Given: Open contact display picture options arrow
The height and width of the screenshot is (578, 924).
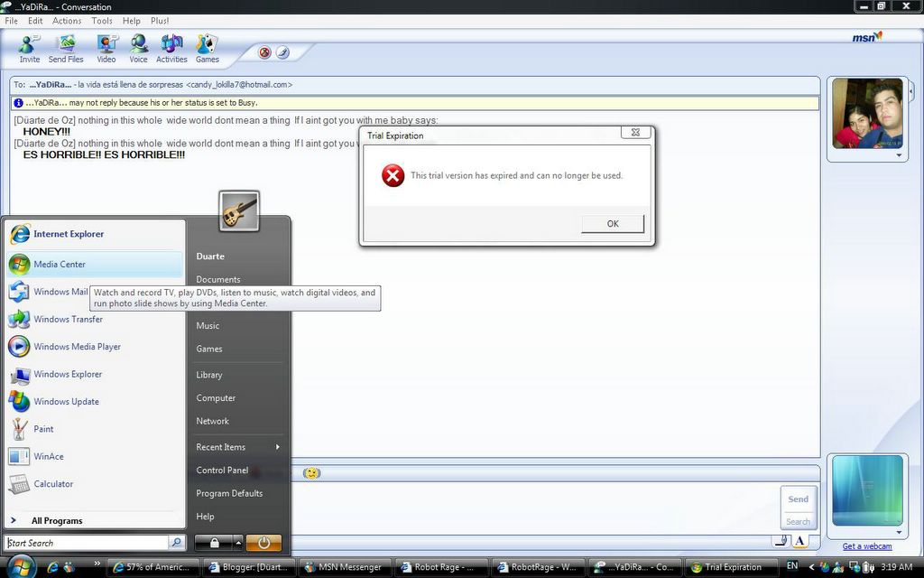Looking at the screenshot, I should pos(900,155).
